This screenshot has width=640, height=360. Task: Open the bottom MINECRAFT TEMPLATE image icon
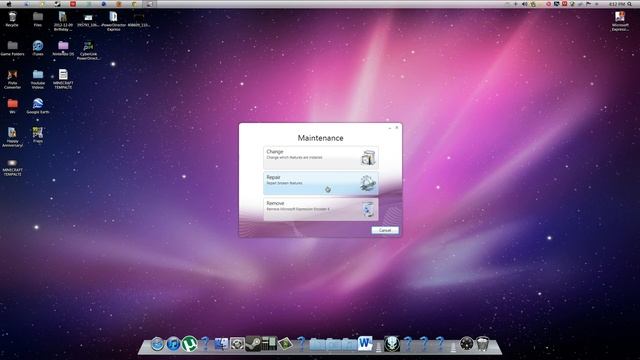pyautogui.click(x=12, y=167)
